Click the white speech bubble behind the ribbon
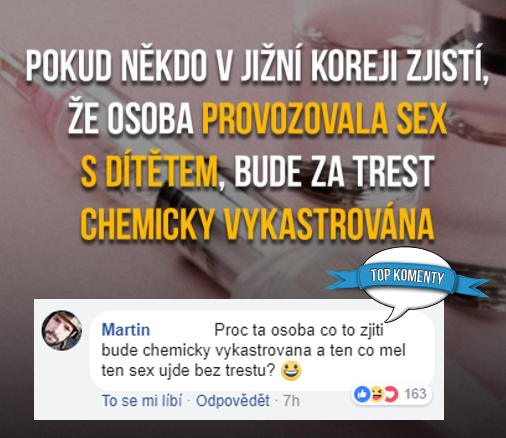This screenshot has width=506, height=438. 407,283
